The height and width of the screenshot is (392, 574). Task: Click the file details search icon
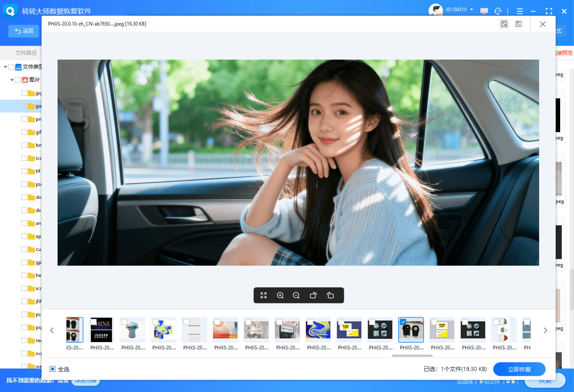point(504,24)
